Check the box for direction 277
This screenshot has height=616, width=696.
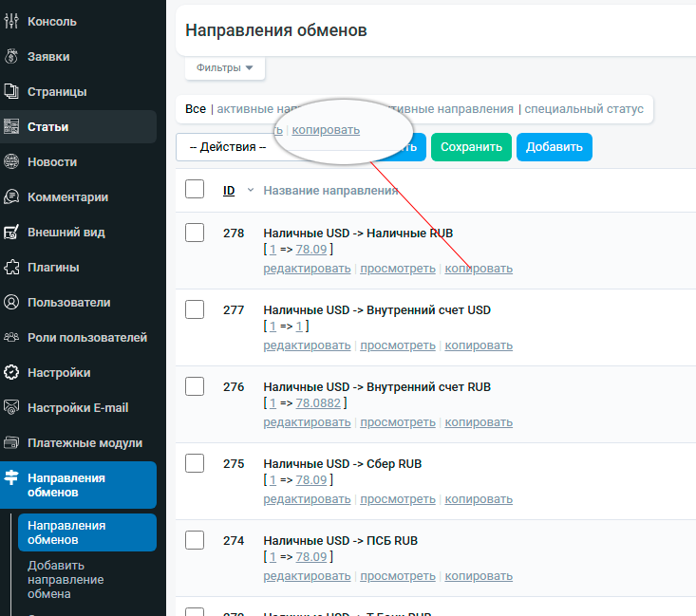click(195, 309)
